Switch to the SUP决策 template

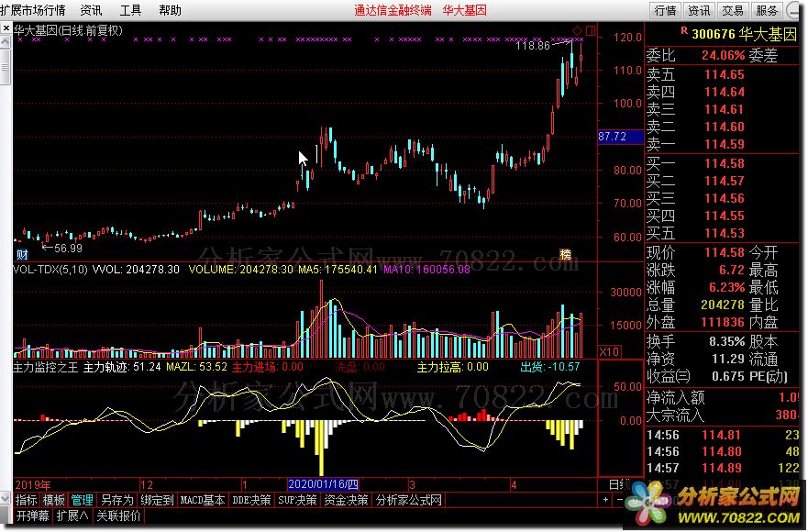297,500
